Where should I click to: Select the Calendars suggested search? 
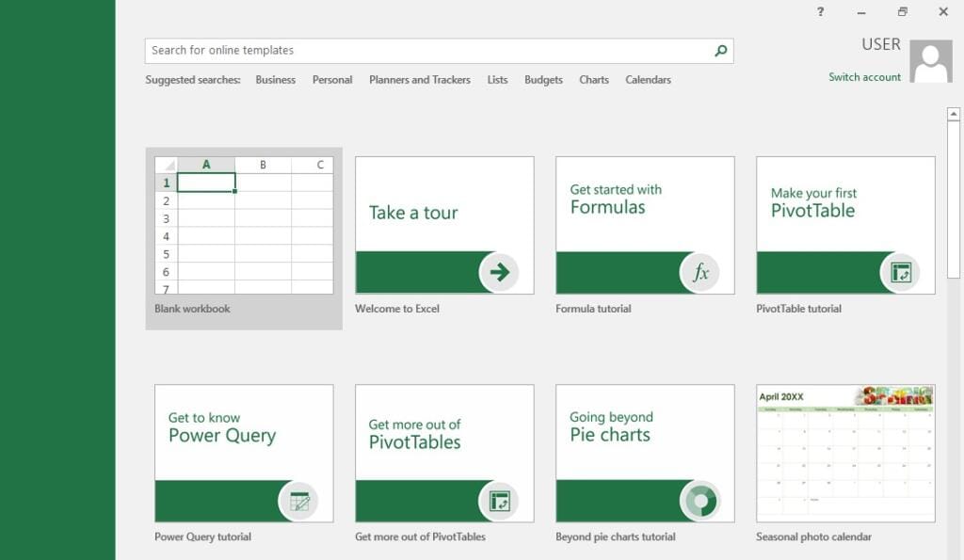(648, 80)
